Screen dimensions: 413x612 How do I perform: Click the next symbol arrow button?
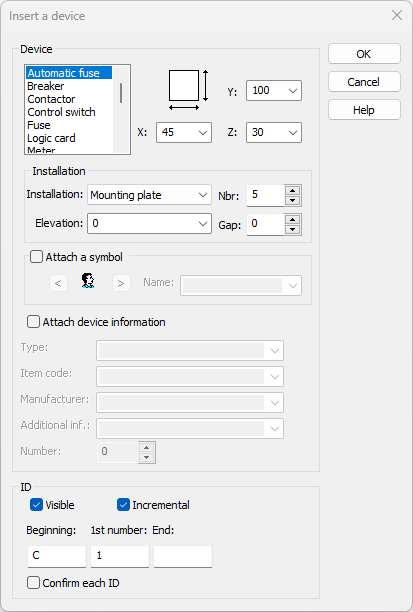[121, 283]
